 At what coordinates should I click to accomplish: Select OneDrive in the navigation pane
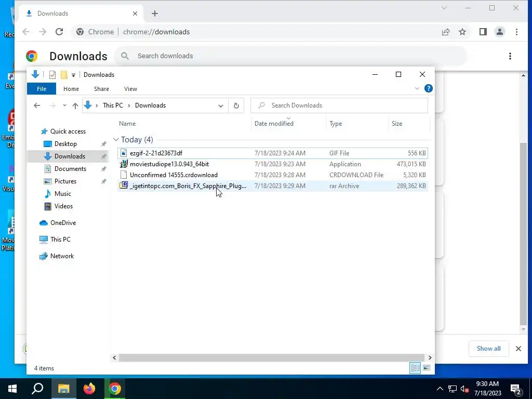63,223
